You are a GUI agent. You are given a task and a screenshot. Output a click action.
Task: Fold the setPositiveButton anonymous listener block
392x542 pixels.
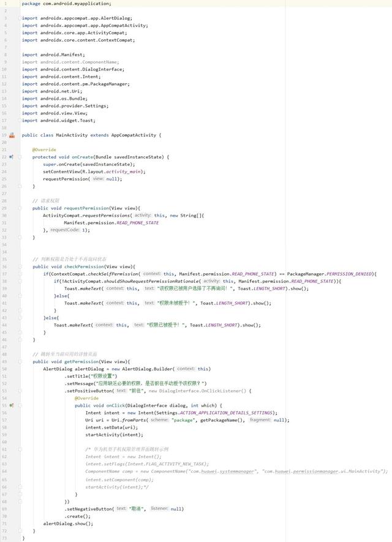pyautogui.click(x=20, y=391)
